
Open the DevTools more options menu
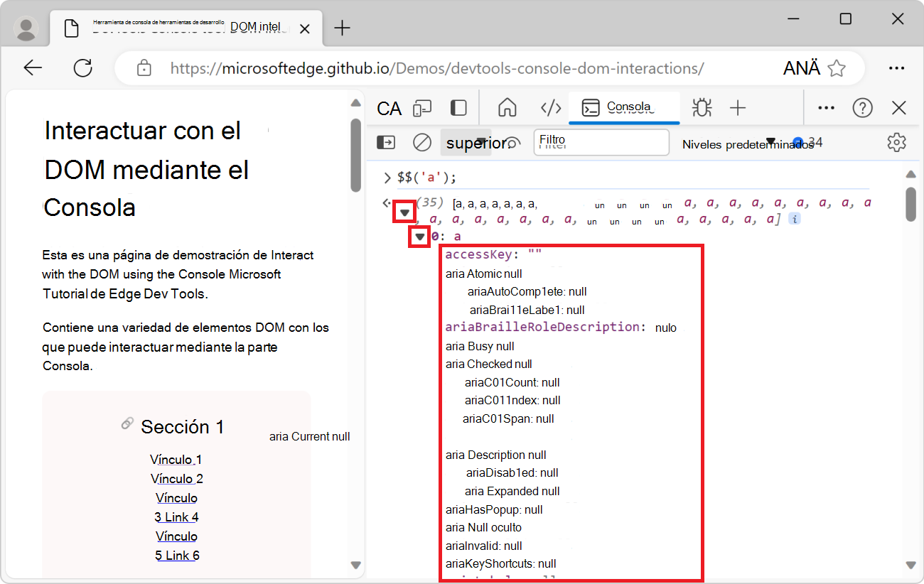pos(826,108)
